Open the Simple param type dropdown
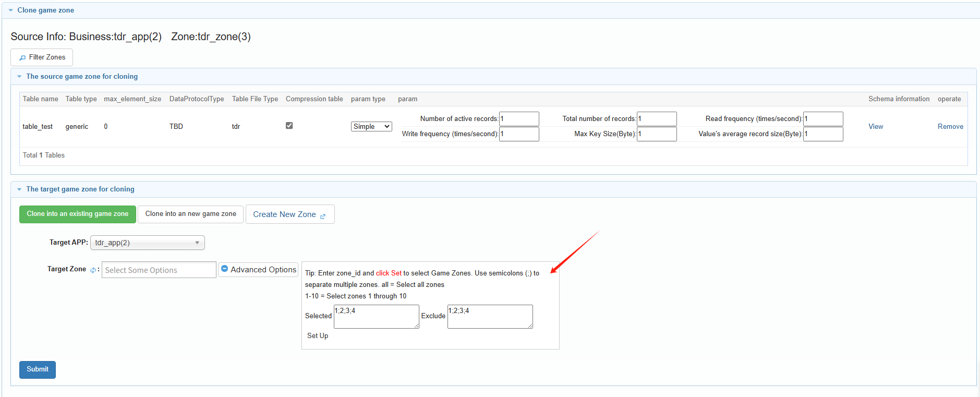 tap(371, 127)
